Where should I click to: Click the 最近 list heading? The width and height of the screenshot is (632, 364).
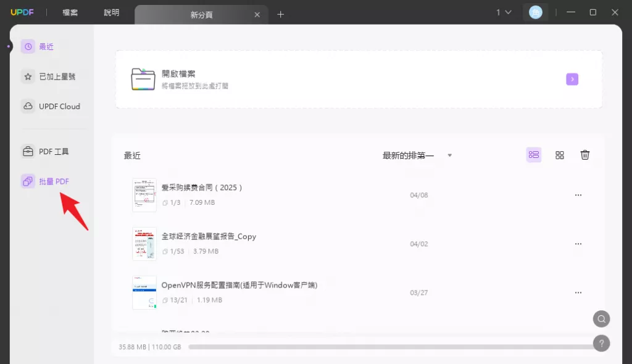tap(132, 155)
